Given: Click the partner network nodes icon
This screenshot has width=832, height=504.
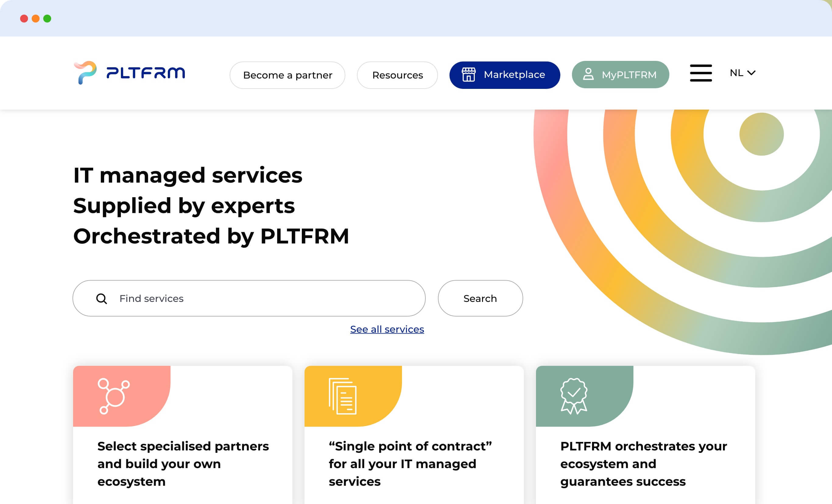Looking at the screenshot, I should tap(114, 396).
